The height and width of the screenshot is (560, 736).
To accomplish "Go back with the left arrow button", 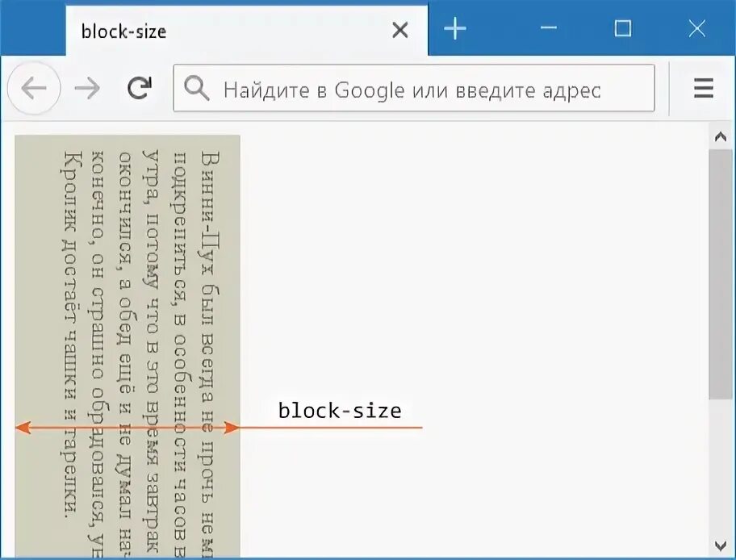I will (34, 88).
